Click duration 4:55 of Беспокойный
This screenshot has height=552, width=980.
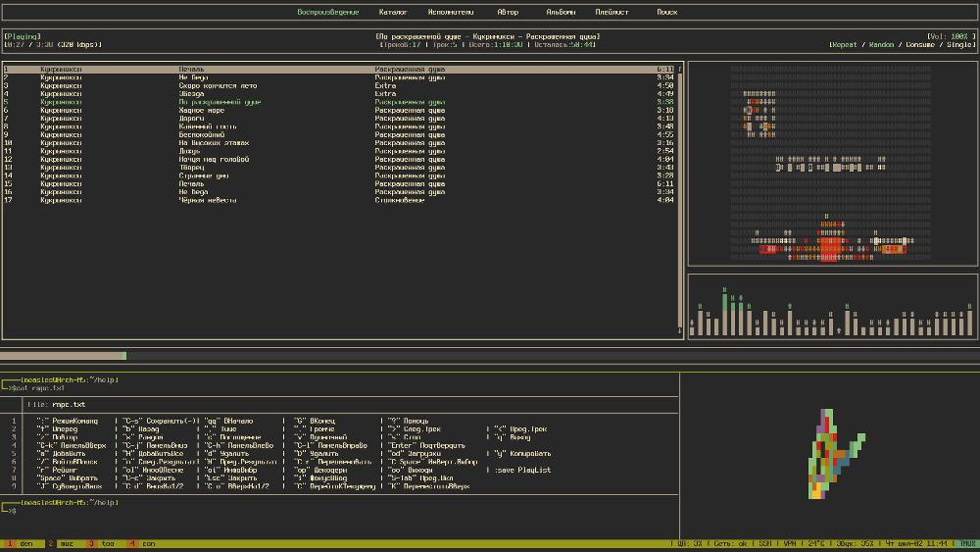665,134
